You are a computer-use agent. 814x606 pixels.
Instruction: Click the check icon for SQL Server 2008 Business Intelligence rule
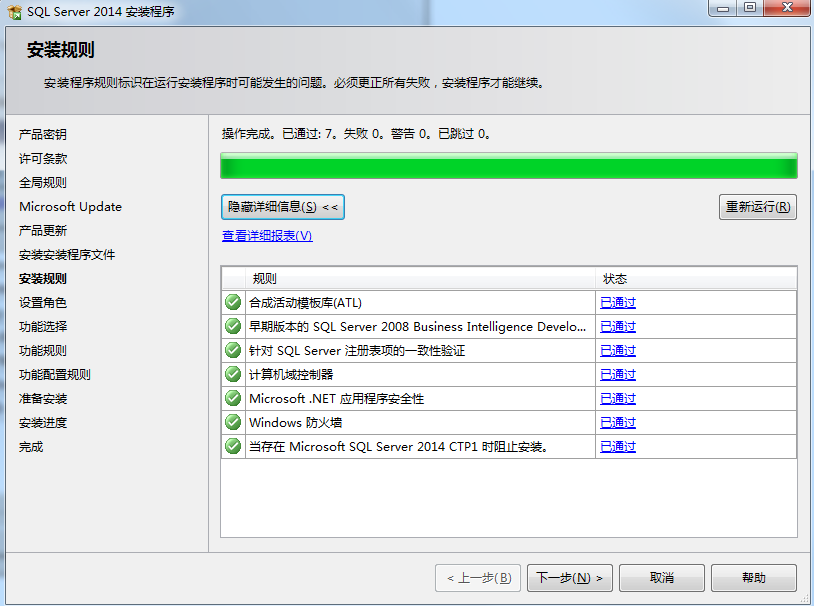233,326
